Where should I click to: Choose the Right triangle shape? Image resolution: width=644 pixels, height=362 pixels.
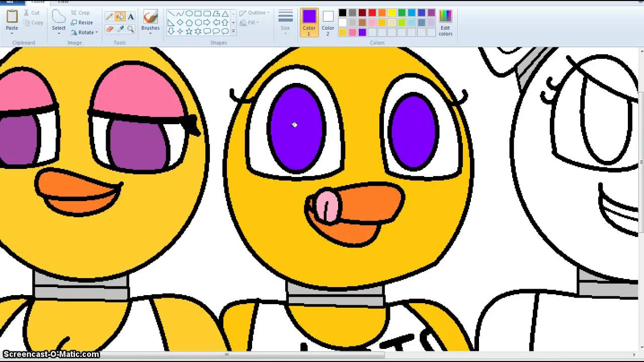coord(171,22)
